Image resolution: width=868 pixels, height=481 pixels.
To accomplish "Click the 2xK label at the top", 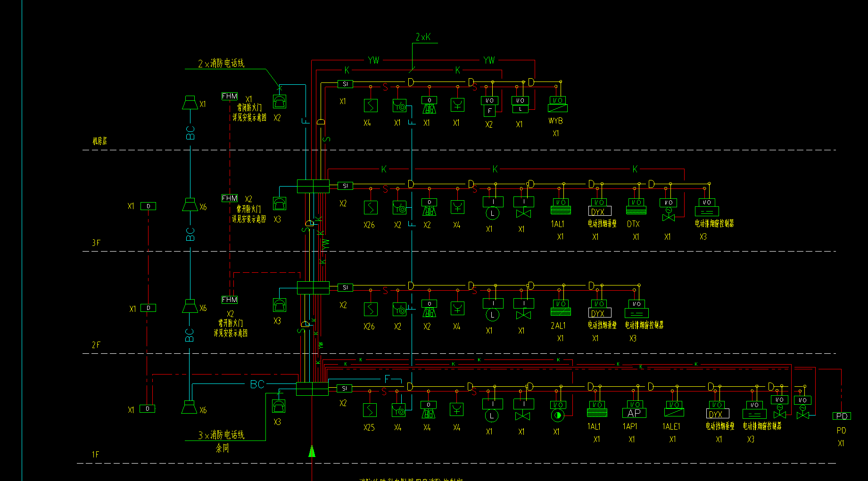I will [423, 37].
